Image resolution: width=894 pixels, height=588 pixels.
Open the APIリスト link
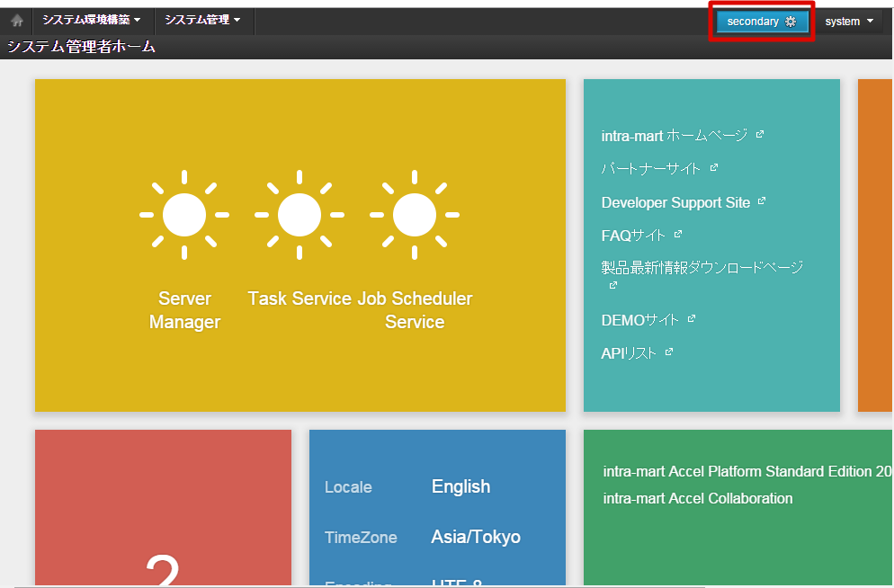coord(629,353)
